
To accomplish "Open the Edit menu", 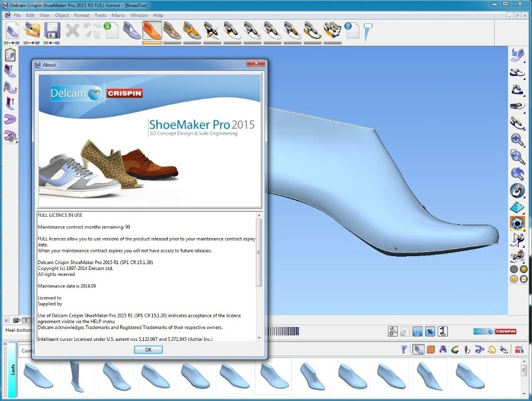I will pyautogui.click(x=30, y=15).
